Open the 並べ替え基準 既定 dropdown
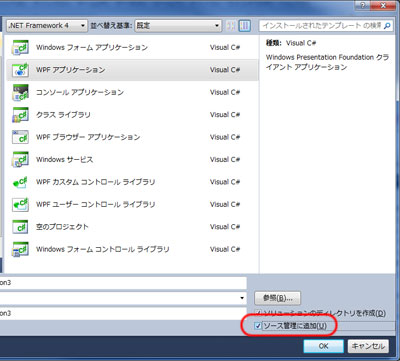The image size is (400, 361). click(178, 26)
